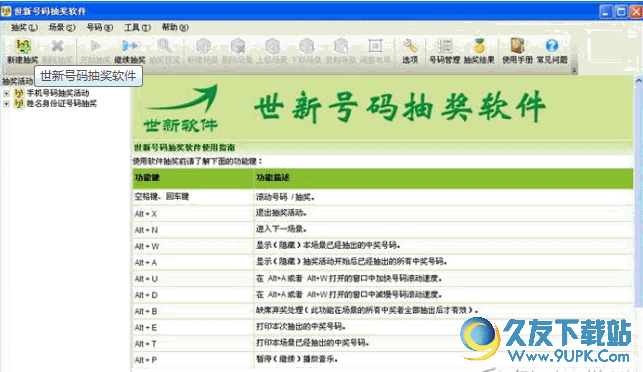
Task: Click the toolbar overflow arrow at the right end
Action: [x=574, y=71]
